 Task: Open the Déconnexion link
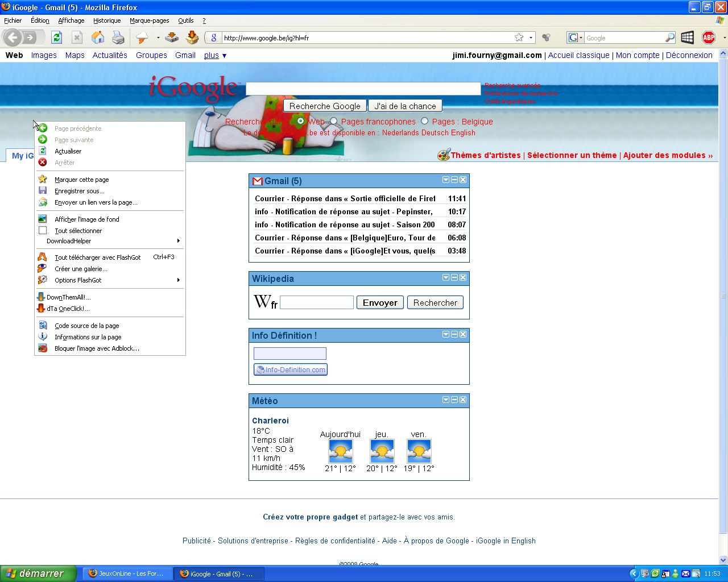point(689,55)
